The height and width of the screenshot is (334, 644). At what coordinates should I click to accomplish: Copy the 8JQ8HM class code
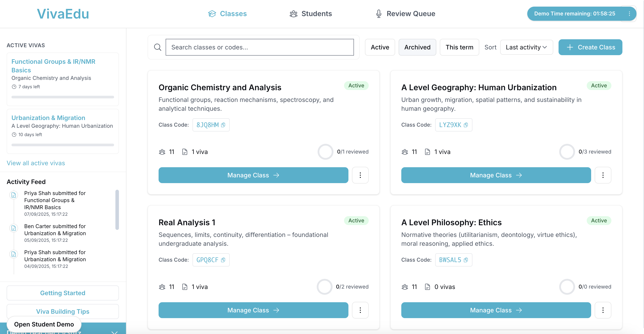pyautogui.click(x=223, y=125)
